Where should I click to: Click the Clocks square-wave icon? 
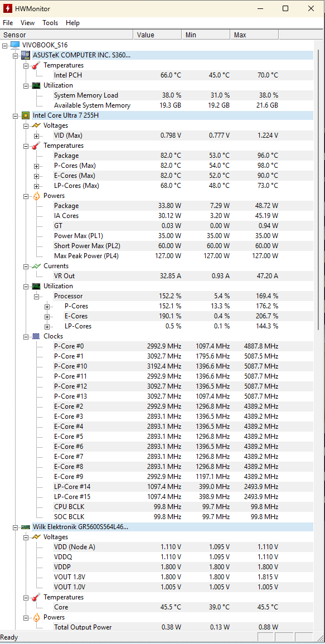[x=37, y=336]
